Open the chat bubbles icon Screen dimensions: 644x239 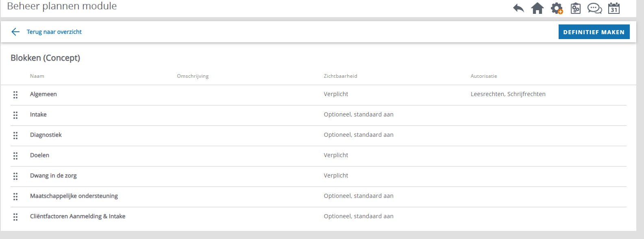pos(595,8)
